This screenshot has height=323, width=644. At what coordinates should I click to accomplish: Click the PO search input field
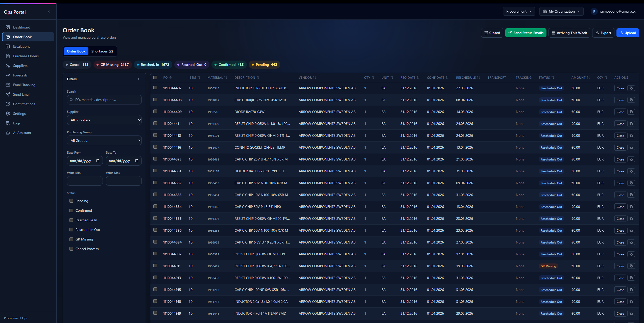click(104, 99)
